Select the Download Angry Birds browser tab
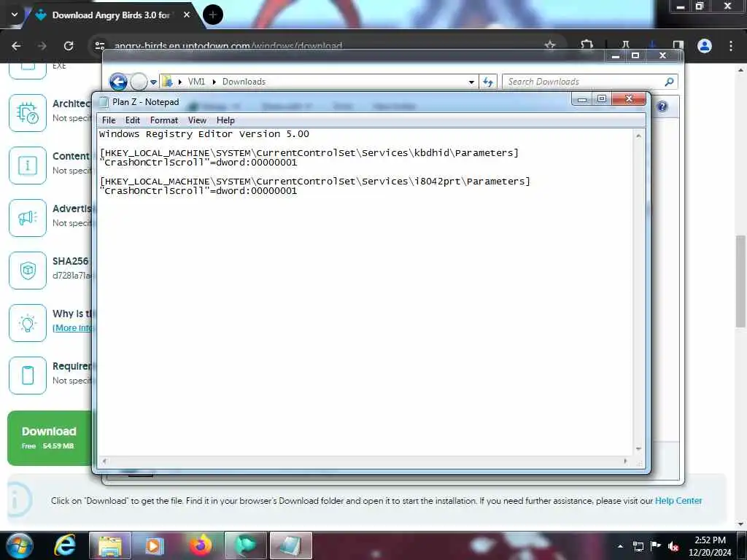Screen dimensions: 747x560 [x=111, y=15]
